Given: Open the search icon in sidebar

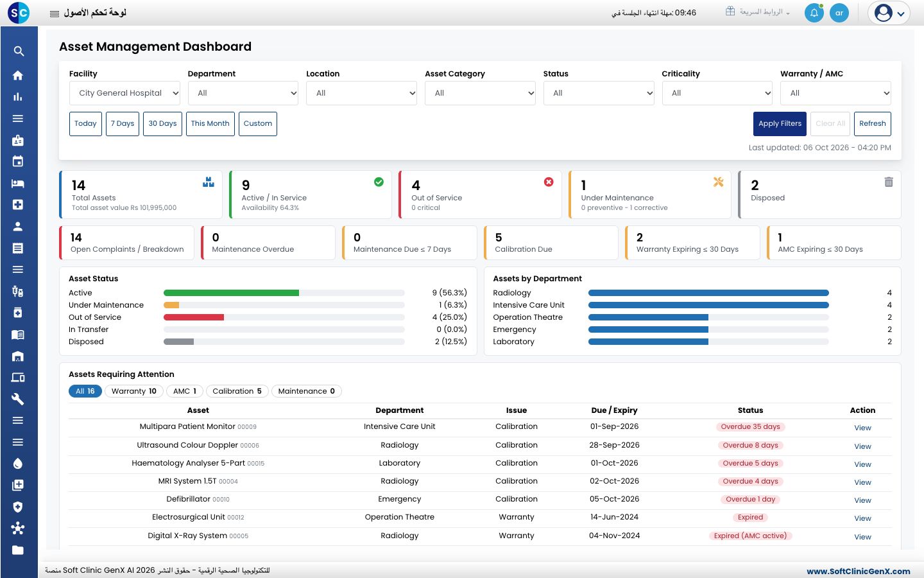Looking at the screenshot, I should coord(19,51).
